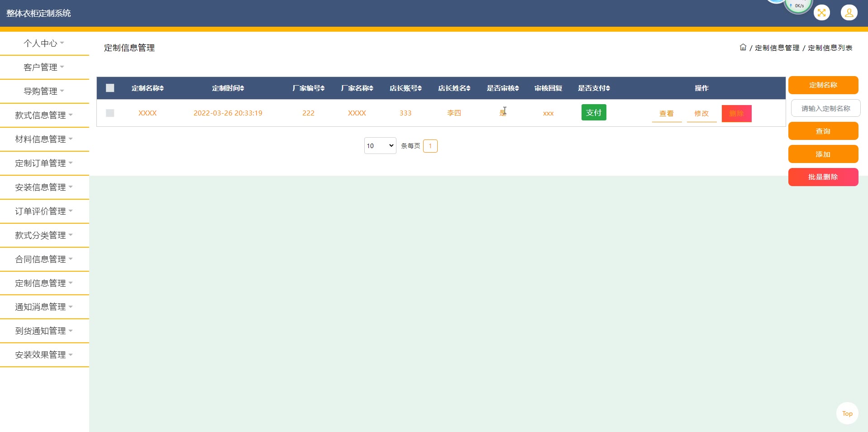Sort by 店长姓名 column header
The width and height of the screenshot is (868, 432).
pyautogui.click(x=454, y=88)
